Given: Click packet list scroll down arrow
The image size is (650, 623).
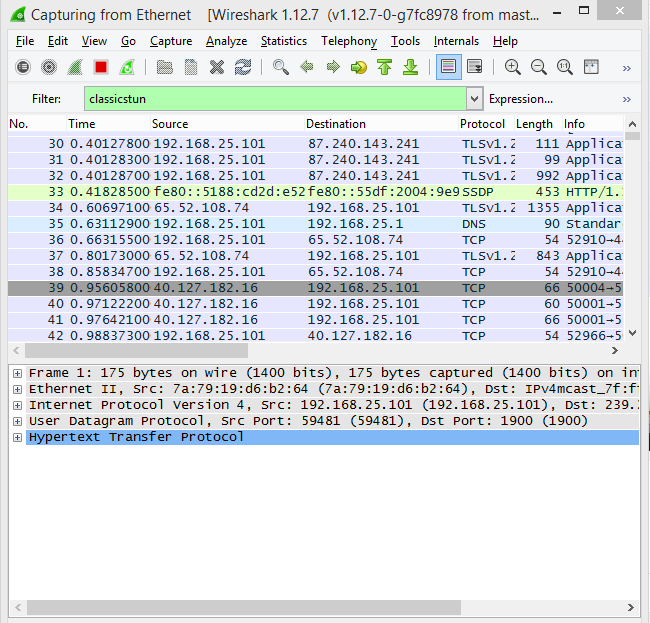Looking at the screenshot, I should [x=632, y=333].
